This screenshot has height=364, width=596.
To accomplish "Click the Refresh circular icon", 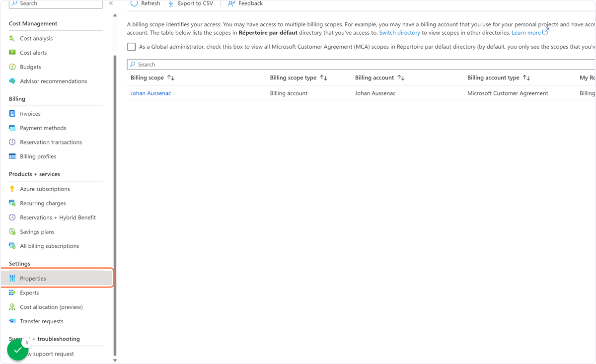I will (x=134, y=3).
